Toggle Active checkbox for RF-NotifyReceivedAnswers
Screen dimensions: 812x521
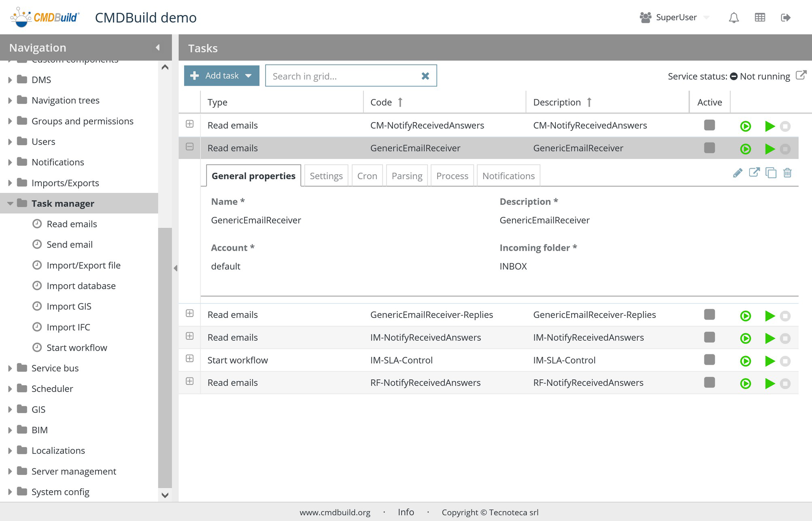709,382
